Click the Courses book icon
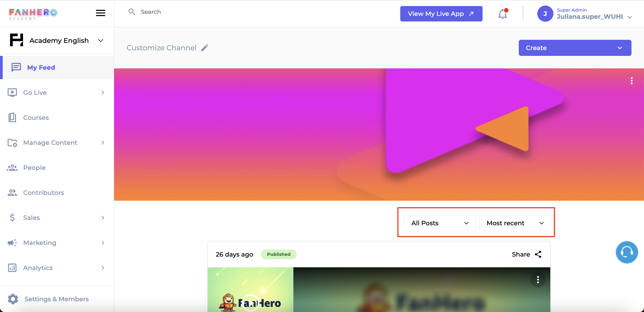Screen dimensions: 644x312 [12, 117]
